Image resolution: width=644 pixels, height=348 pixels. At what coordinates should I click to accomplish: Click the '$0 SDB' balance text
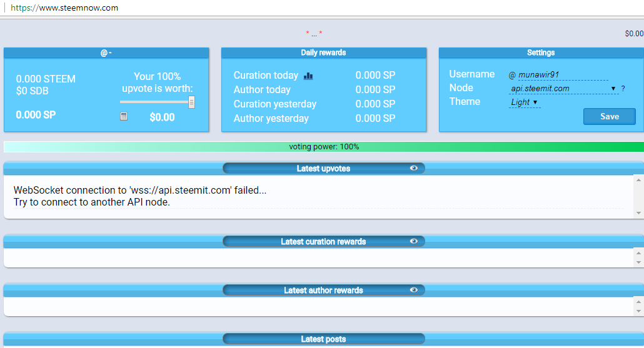point(32,91)
